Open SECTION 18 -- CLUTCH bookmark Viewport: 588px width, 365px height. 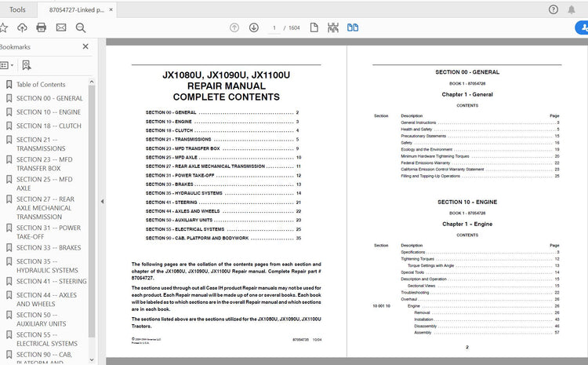[x=49, y=126]
